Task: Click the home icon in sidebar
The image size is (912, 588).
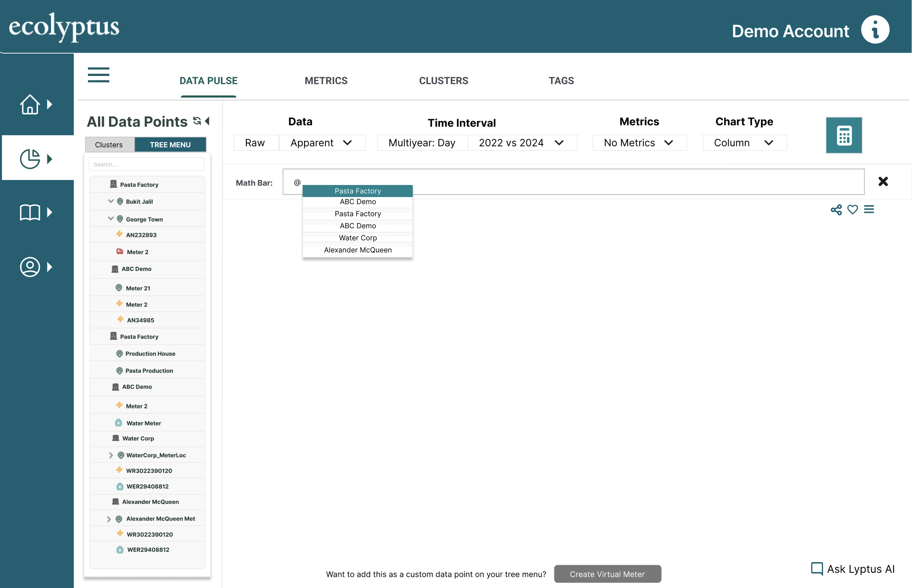Action: tap(30, 105)
